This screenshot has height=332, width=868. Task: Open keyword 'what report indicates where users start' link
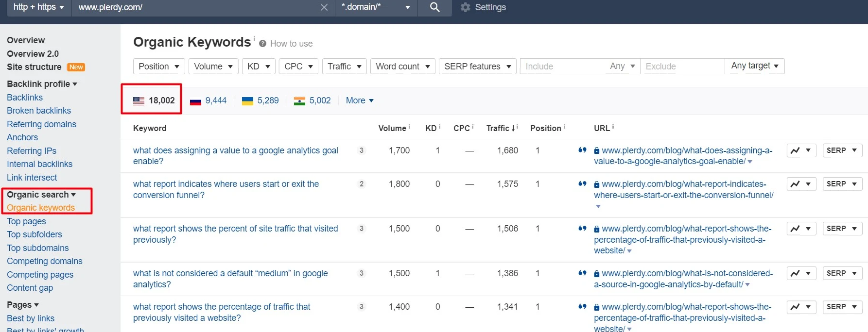226,189
